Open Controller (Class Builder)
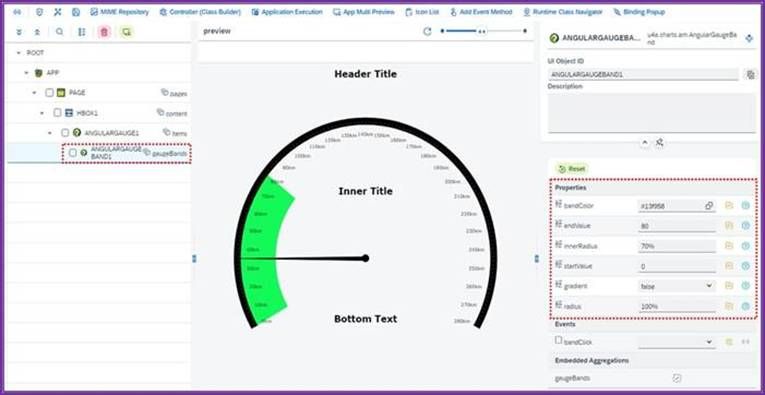 200,12
